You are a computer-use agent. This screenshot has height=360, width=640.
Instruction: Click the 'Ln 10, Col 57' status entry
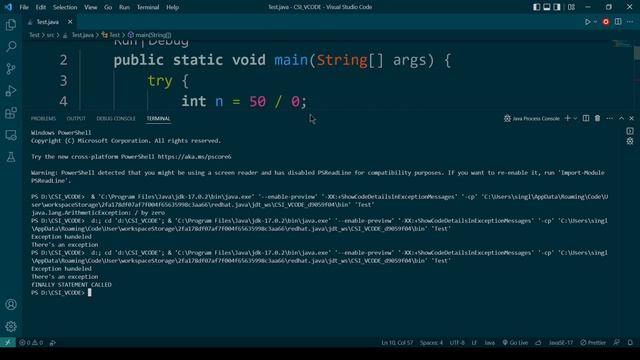click(397, 342)
